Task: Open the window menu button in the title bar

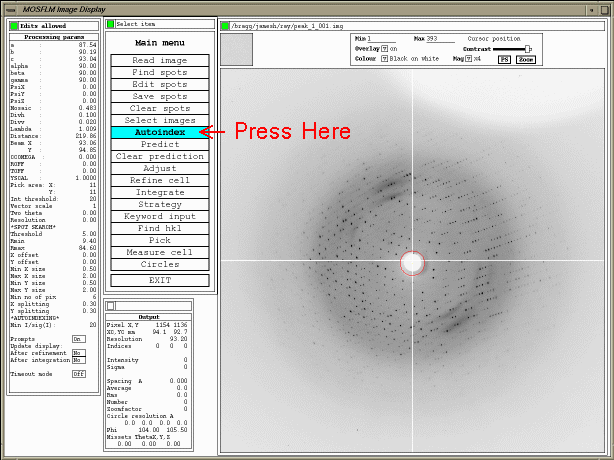Action: pos(11,10)
